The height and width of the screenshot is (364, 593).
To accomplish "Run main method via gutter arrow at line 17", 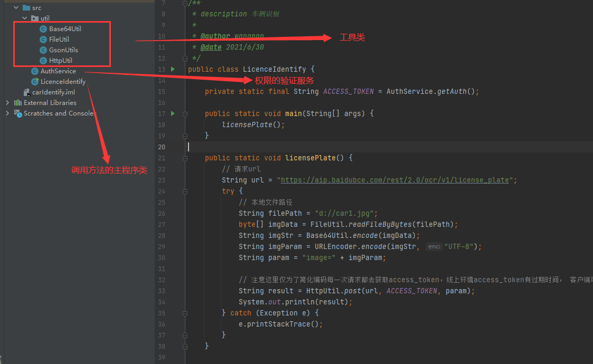I will (173, 113).
